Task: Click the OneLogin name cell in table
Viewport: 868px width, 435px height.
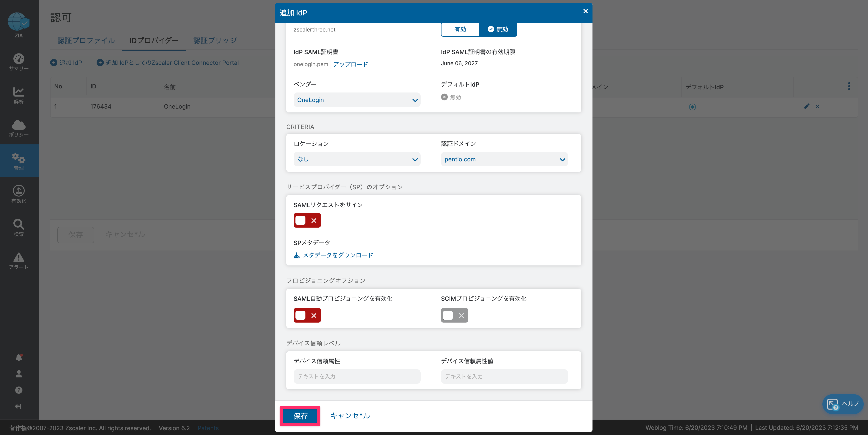Action: point(177,107)
